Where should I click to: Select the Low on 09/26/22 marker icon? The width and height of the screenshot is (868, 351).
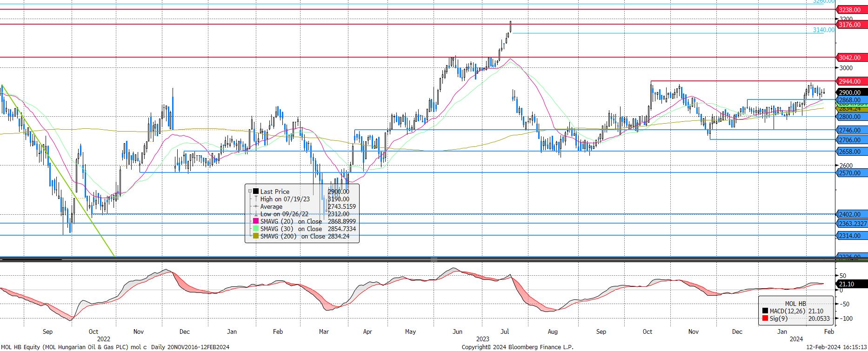(255, 214)
